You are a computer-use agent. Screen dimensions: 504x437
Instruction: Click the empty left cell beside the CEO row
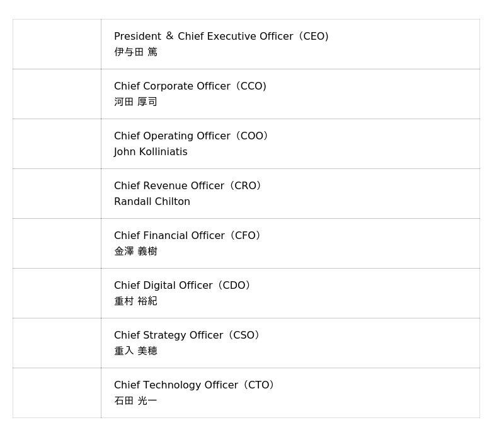point(57,44)
